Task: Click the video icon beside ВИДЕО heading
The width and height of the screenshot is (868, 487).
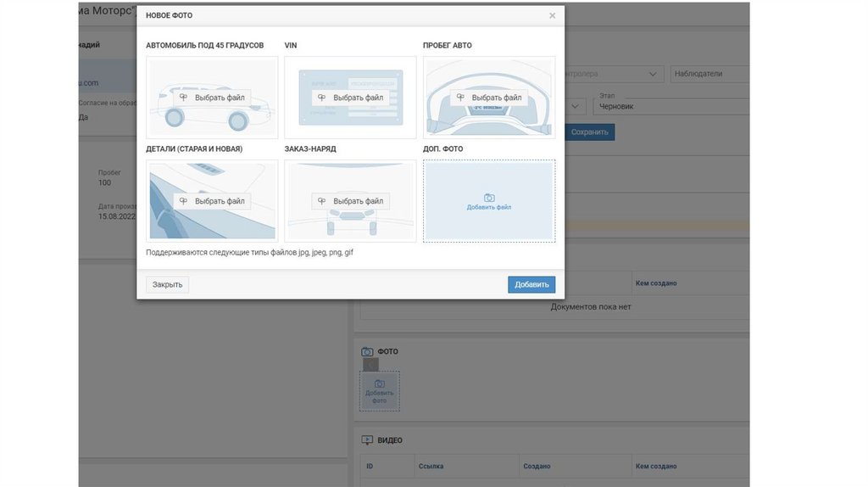Action: (367, 439)
